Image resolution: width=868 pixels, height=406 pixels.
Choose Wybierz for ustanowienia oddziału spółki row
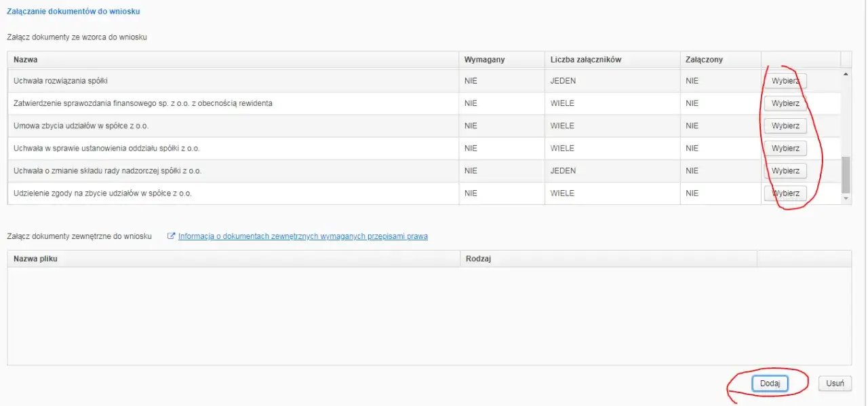pos(785,149)
